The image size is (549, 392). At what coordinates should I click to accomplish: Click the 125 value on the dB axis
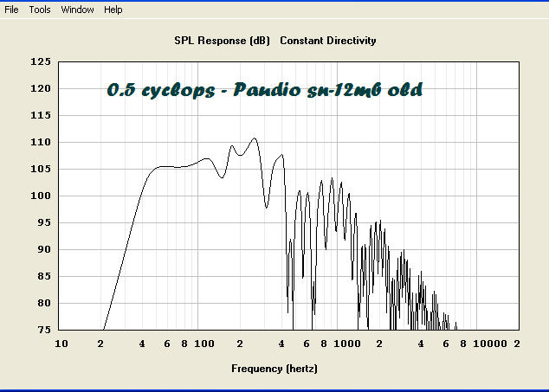click(x=41, y=62)
